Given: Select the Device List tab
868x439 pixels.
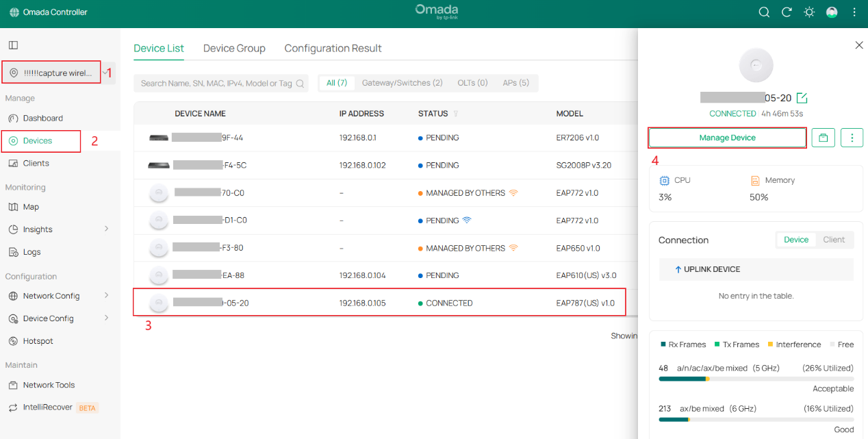Looking at the screenshot, I should tap(159, 48).
